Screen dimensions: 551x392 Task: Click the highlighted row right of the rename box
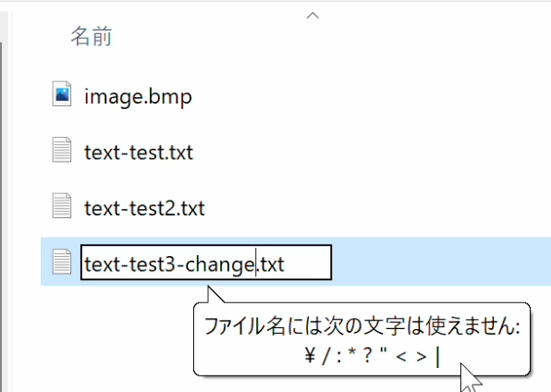pos(441,262)
